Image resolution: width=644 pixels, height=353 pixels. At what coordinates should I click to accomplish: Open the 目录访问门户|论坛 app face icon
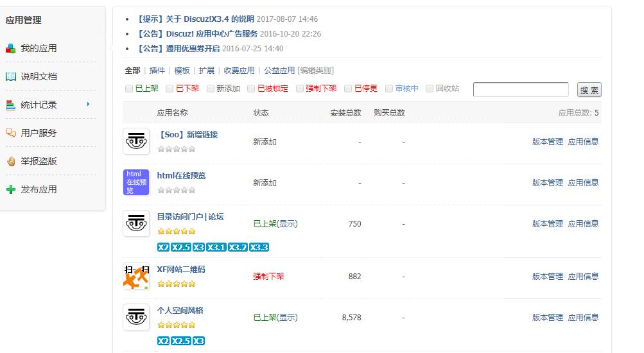(136, 223)
